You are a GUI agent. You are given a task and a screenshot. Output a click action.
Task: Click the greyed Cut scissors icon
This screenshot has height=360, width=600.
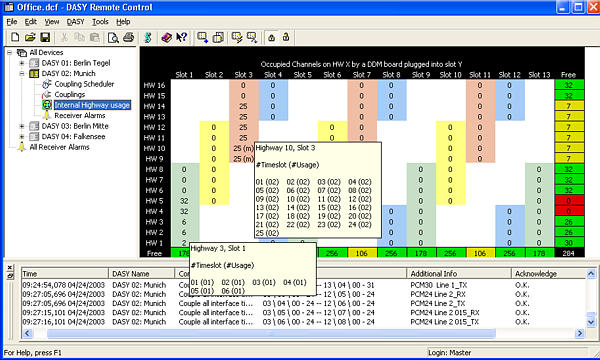pos(64,37)
